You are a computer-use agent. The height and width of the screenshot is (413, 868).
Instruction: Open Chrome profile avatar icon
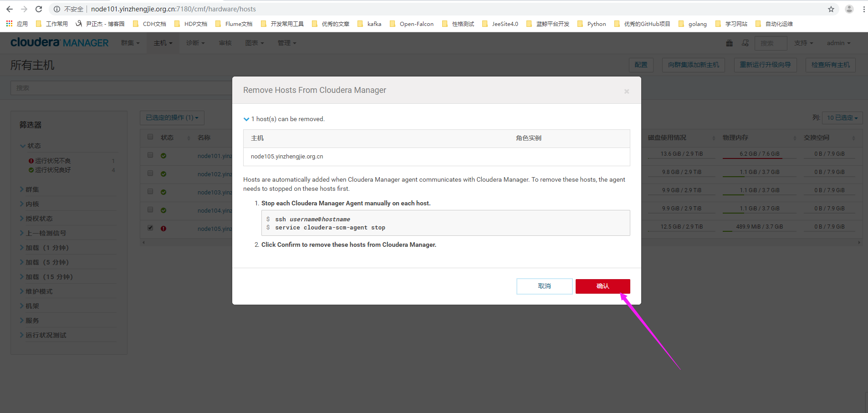click(x=849, y=9)
